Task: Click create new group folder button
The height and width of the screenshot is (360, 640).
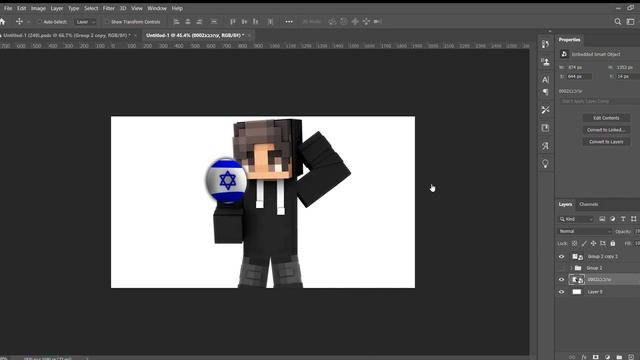Action: click(x=619, y=357)
